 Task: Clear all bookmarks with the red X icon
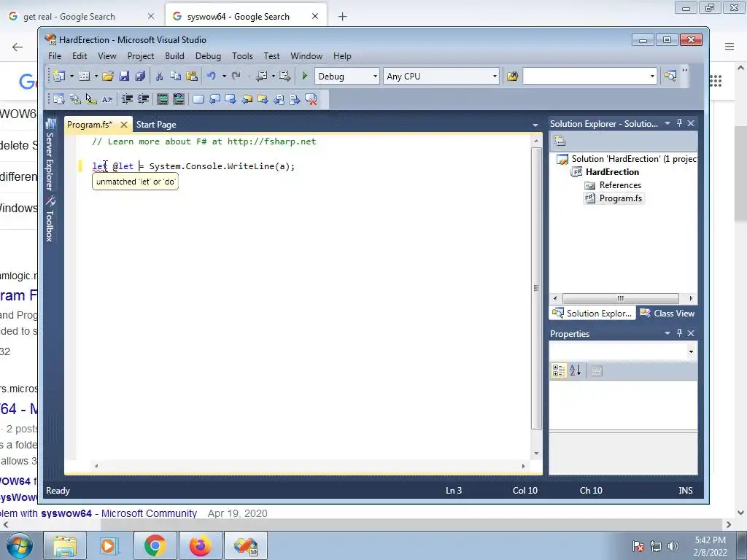point(311,99)
